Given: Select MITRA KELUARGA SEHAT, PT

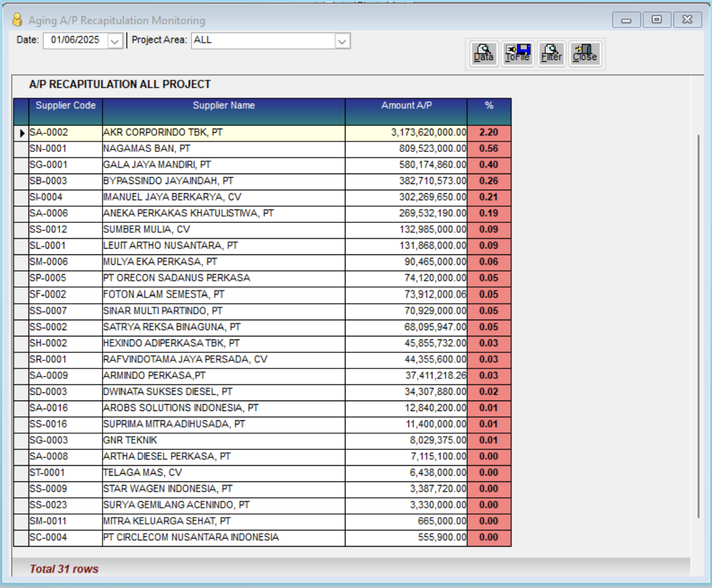Looking at the screenshot, I should 224,522.
